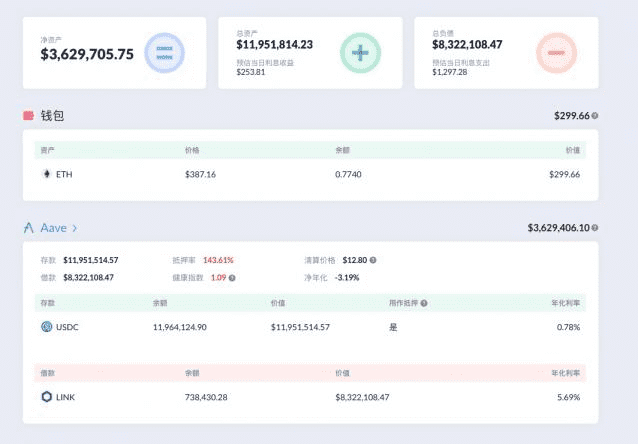
Task: Click the ETH balance 0.7740
Action: click(348, 175)
